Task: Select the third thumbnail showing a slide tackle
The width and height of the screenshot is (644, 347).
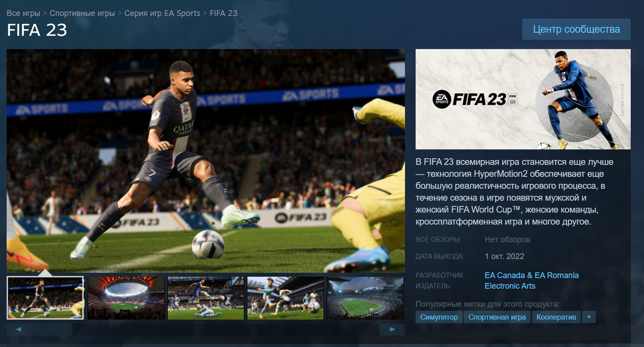Action: [x=206, y=298]
